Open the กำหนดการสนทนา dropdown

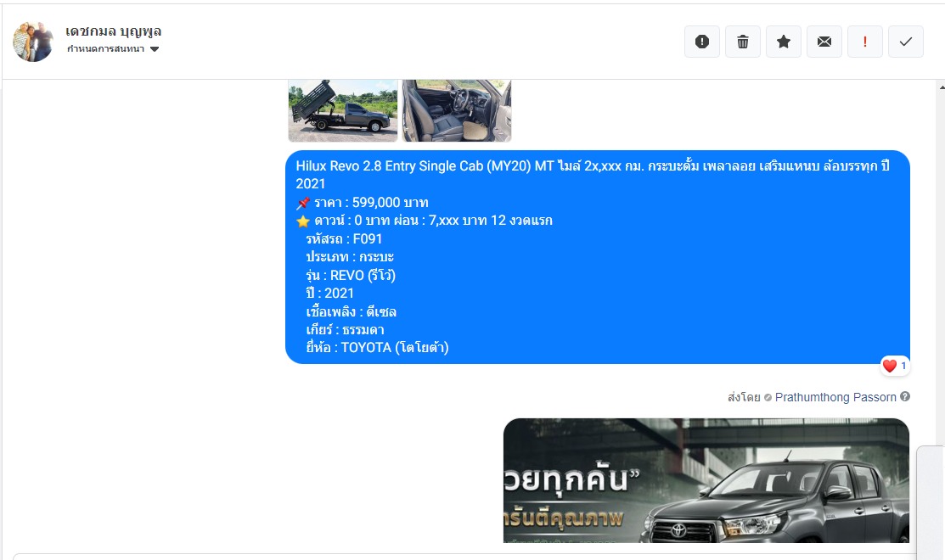tap(113, 48)
